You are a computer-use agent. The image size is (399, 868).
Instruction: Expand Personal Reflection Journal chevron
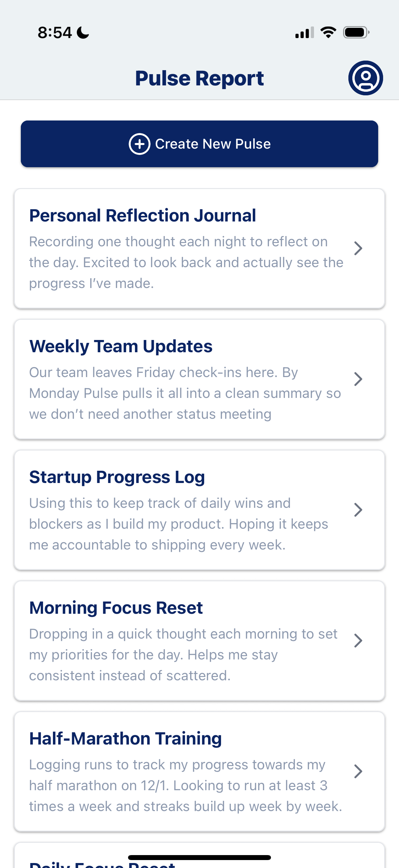click(358, 249)
